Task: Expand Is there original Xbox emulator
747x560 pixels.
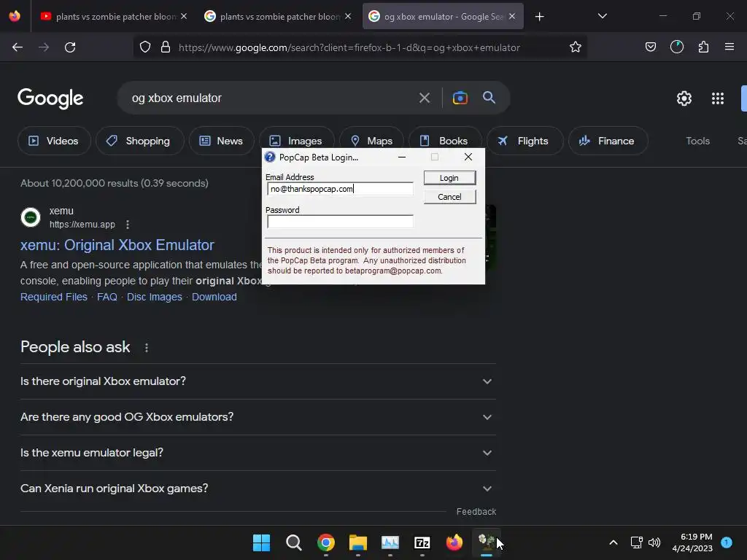Action: 258,381
